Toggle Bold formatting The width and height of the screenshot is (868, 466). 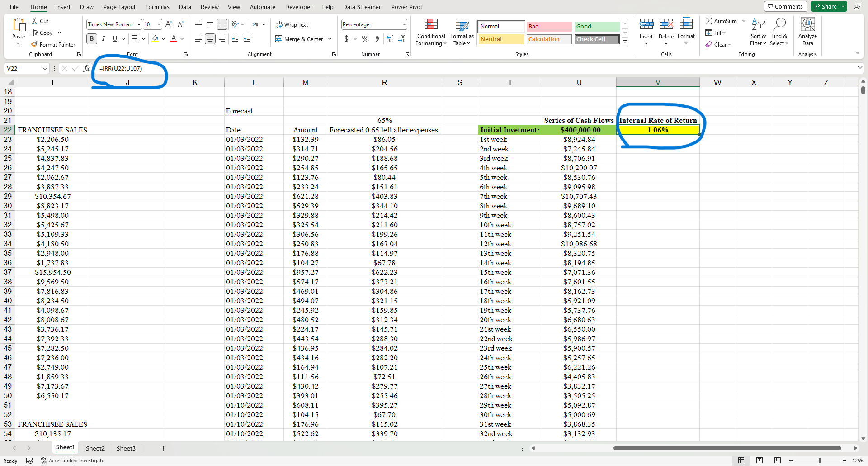point(92,39)
